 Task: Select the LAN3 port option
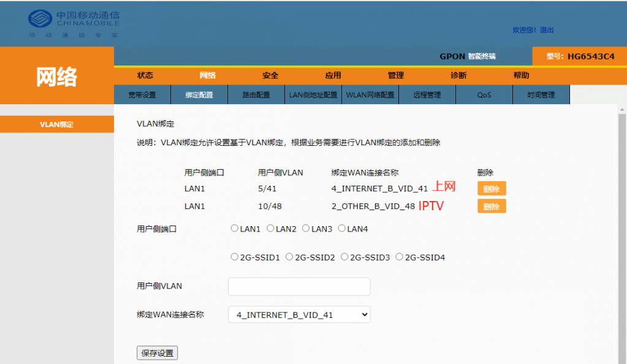(x=306, y=229)
